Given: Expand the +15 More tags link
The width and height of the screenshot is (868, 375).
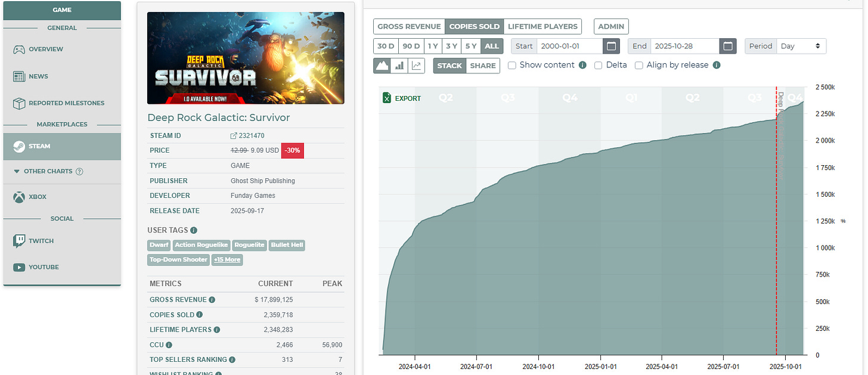Looking at the screenshot, I should click(227, 259).
